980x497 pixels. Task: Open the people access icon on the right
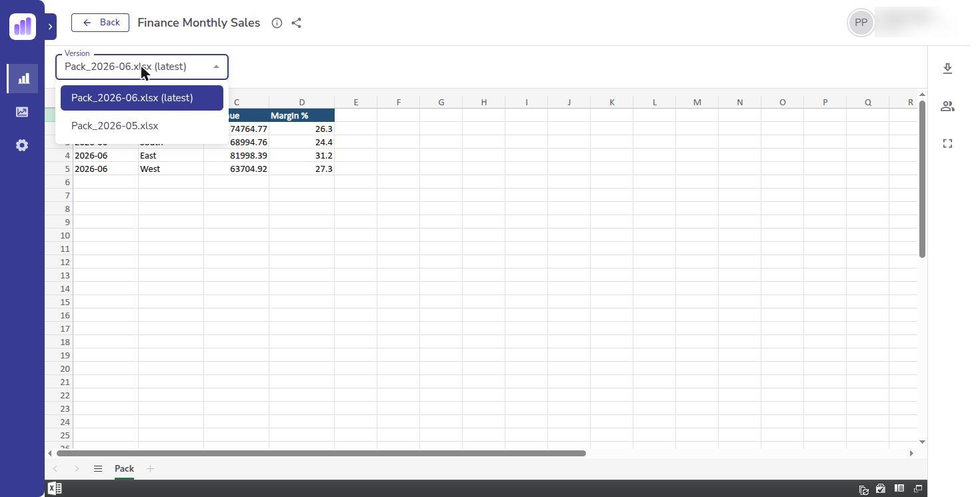click(947, 106)
